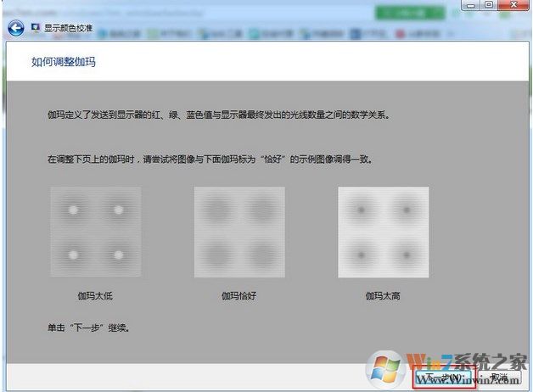
Task: Select the 伽玛太低 sample image
Action: (x=96, y=232)
